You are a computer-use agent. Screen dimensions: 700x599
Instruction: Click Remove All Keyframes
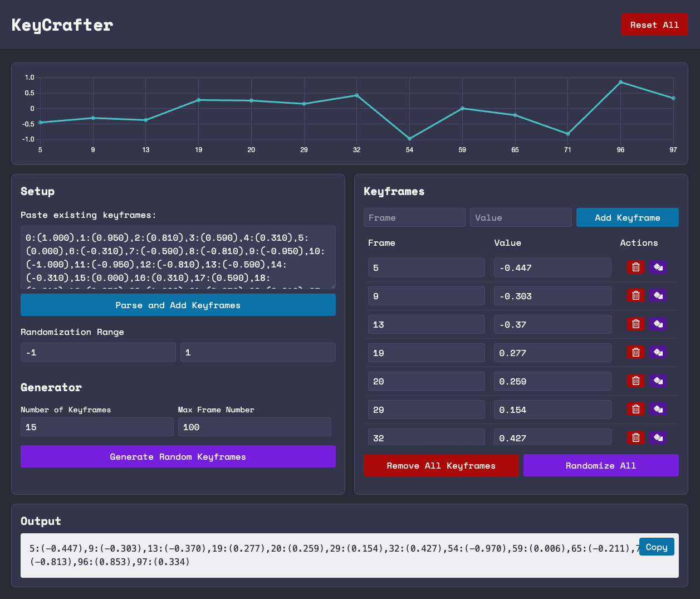440,466
